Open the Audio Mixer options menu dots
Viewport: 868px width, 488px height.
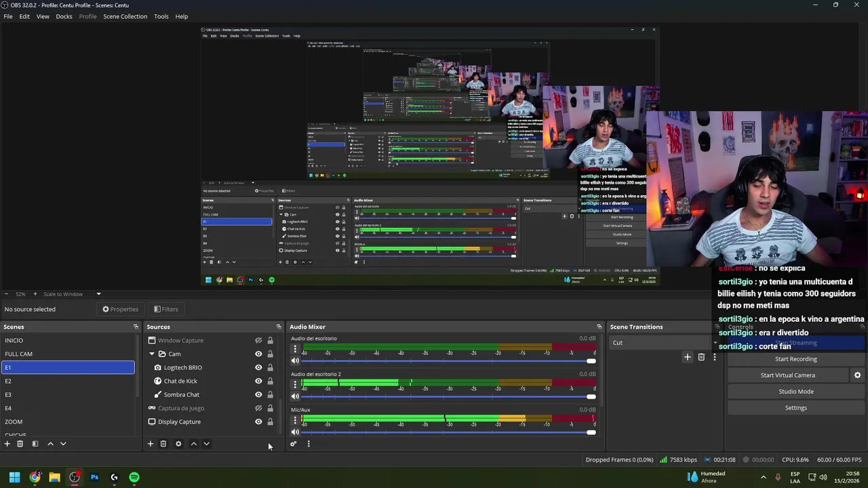tap(309, 444)
